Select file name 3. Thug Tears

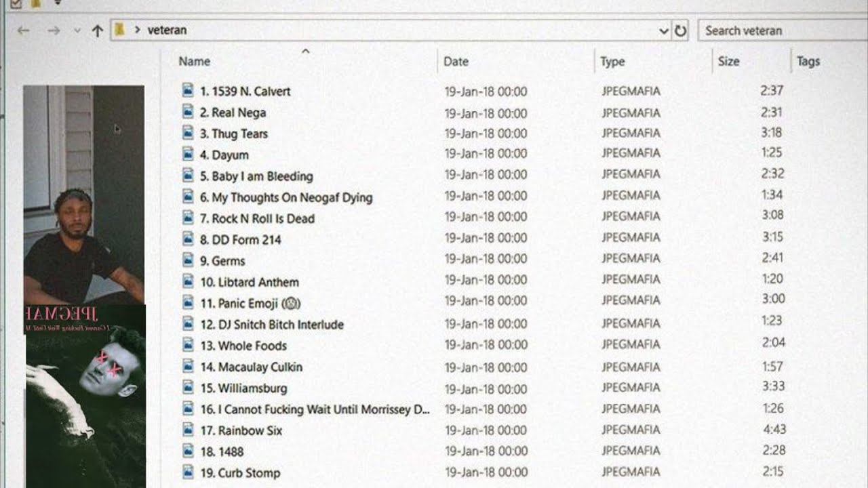click(x=234, y=134)
